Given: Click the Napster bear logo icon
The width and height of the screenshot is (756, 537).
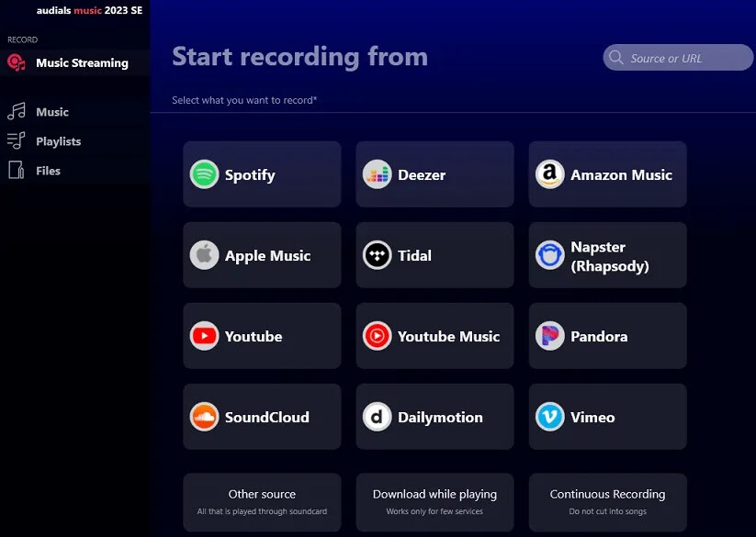Looking at the screenshot, I should point(549,255).
